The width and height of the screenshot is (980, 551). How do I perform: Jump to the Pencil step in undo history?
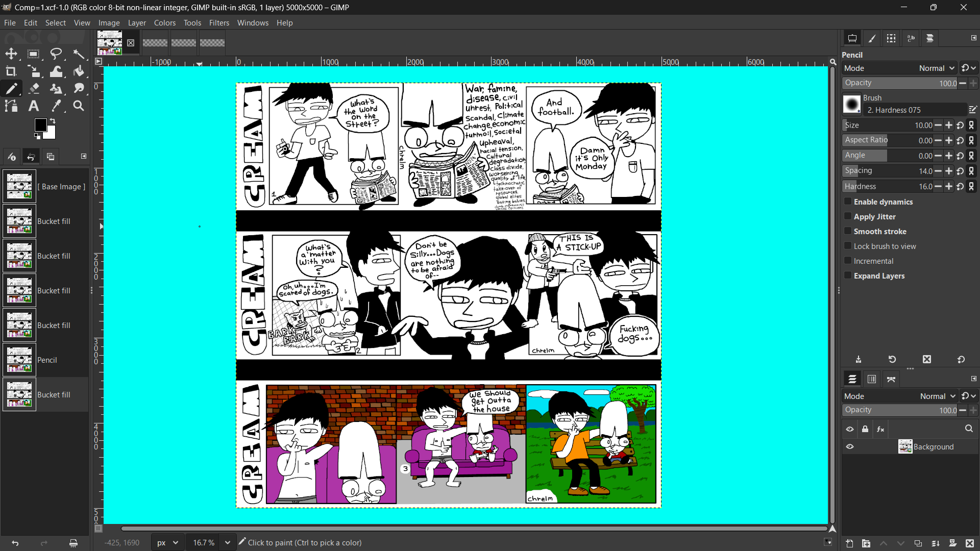(45, 360)
